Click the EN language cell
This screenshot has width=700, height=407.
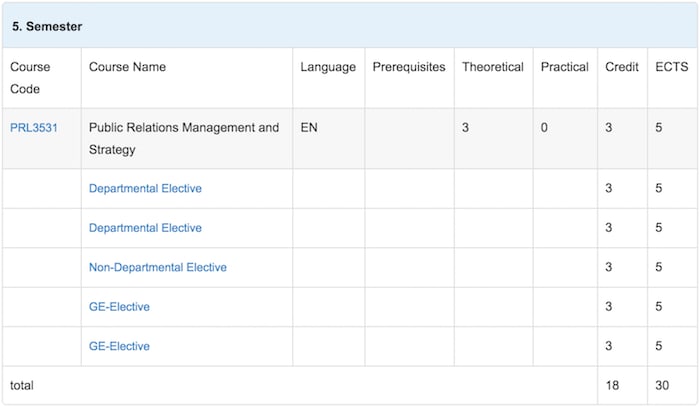click(309, 128)
